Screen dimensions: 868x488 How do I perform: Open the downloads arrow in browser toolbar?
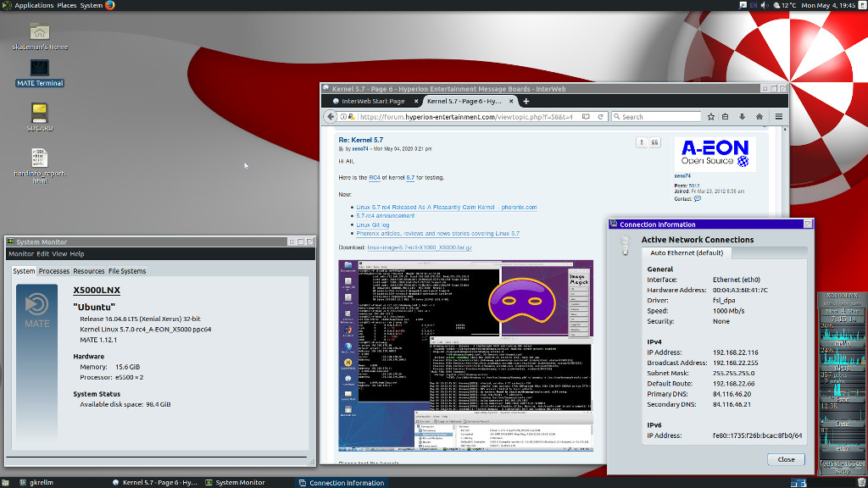click(743, 117)
